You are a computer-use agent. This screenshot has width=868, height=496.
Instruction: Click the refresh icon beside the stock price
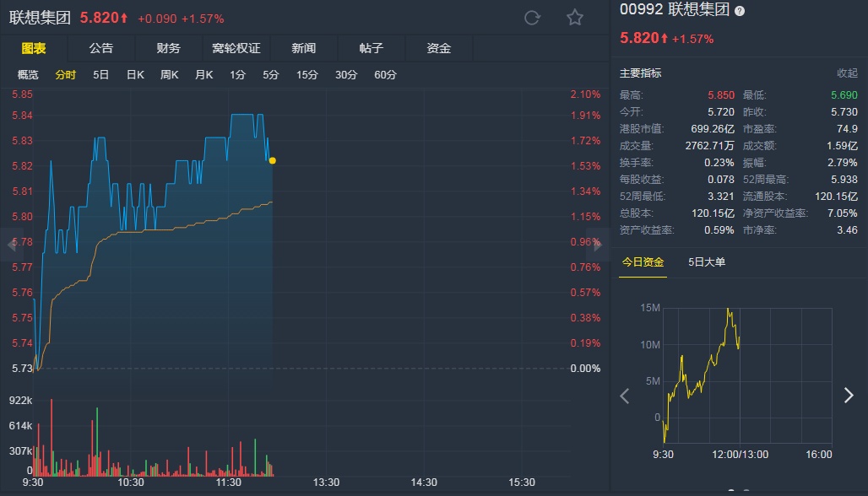(x=532, y=18)
